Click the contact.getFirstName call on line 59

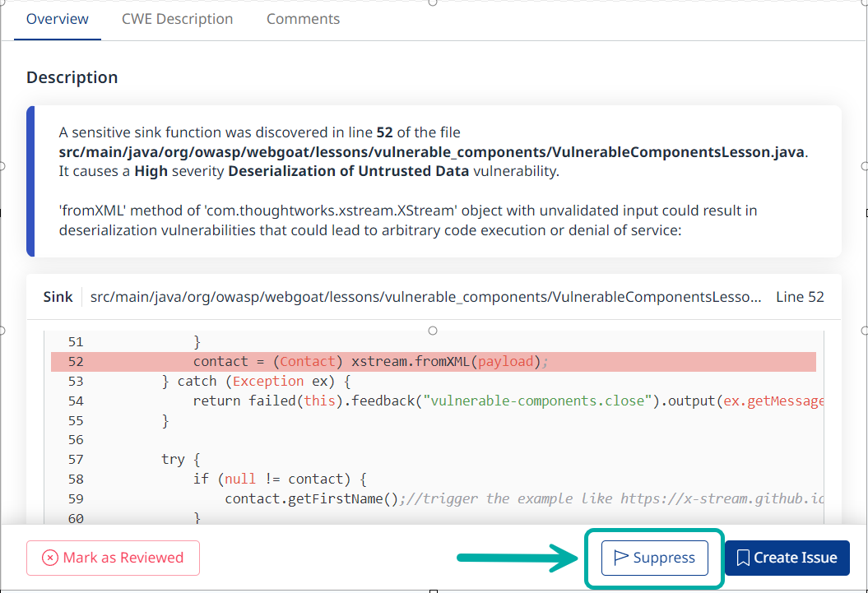click(x=311, y=498)
